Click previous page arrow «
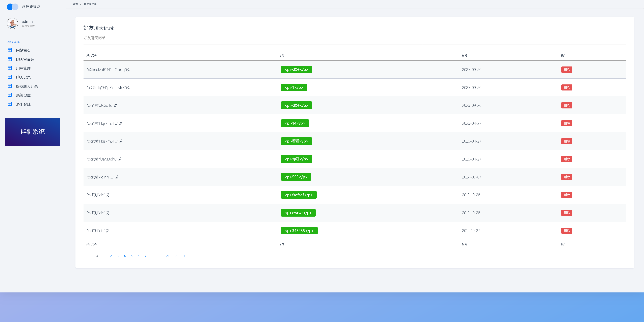 [97, 256]
